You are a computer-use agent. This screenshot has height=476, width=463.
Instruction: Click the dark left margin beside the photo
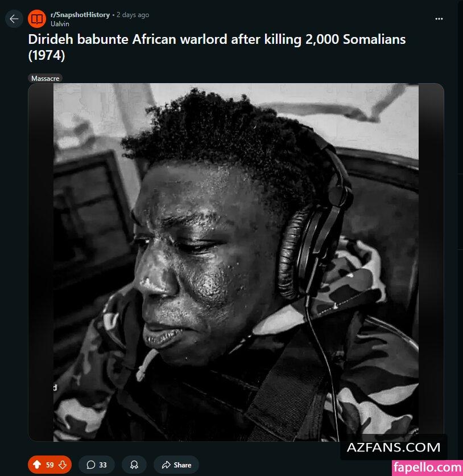point(41,262)
